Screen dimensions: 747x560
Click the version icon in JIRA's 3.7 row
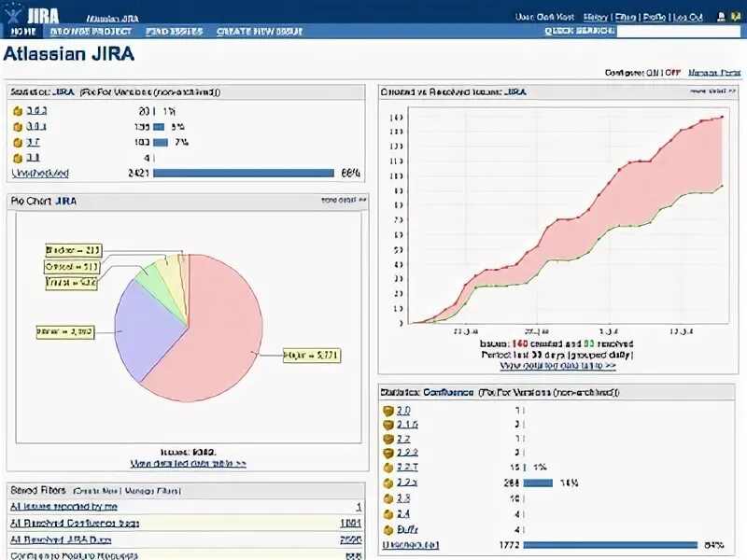tap(18, 143)
